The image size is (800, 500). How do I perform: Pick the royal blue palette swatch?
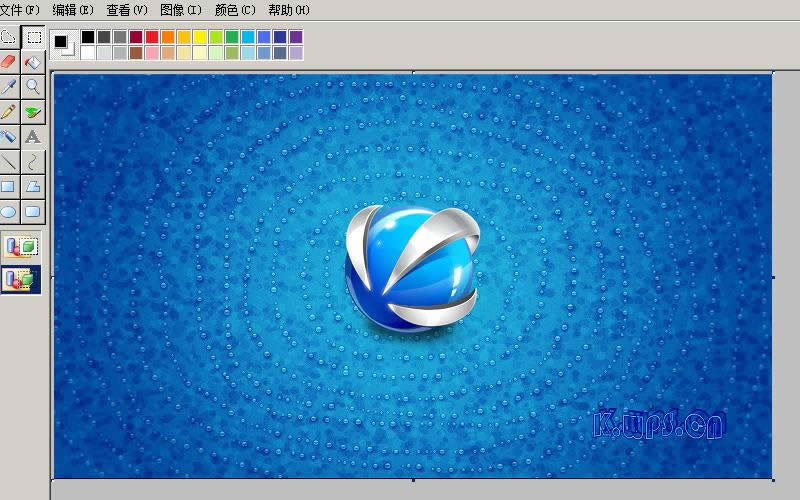[x=264, y=37]
